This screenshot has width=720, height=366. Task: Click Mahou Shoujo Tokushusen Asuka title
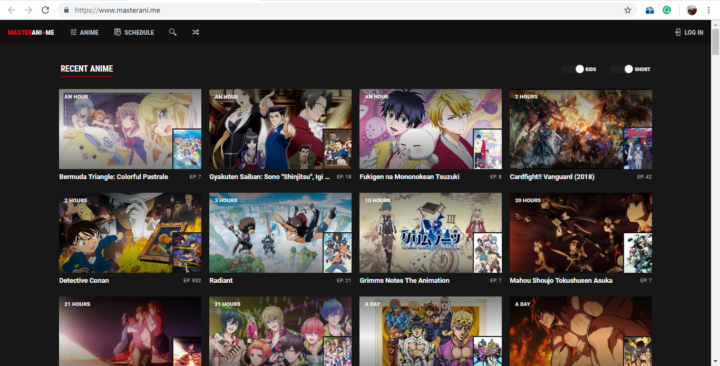click(561, 281)
